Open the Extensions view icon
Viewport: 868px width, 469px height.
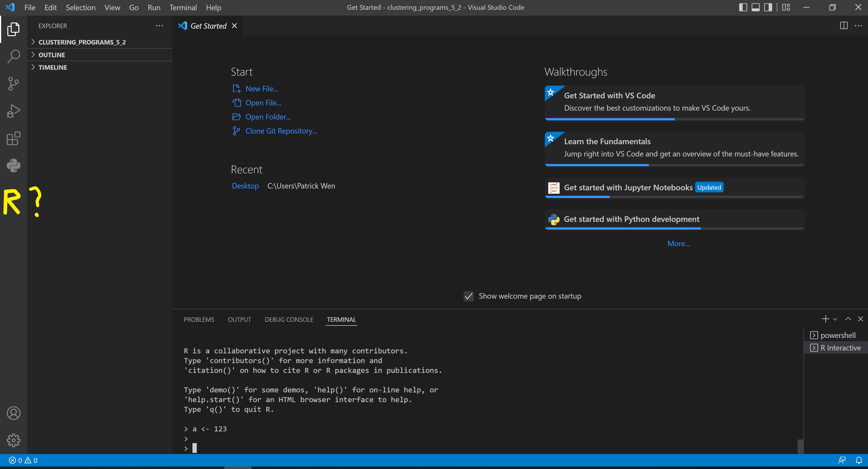click(13, 138)
